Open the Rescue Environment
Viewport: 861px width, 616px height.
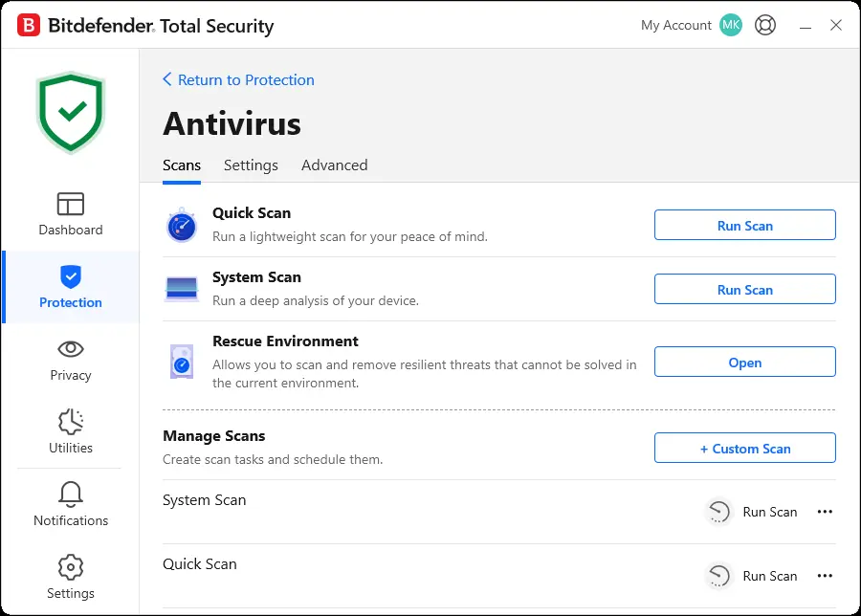pyautogui.click(x=744, y=362)
